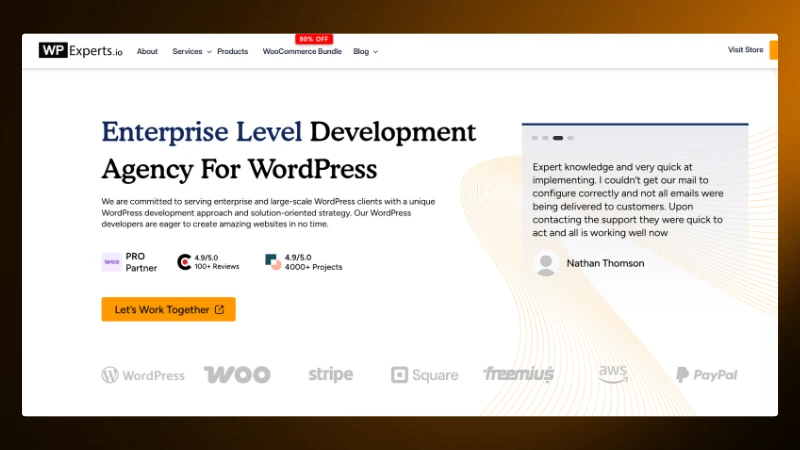Click the Freemius partner logo

point(519,374)
